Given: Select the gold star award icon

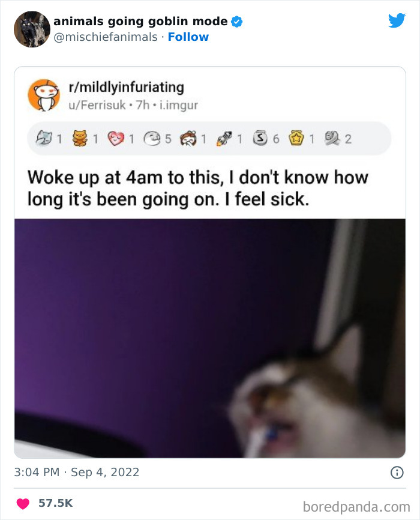Looking at the screenshot, I should (x=296, y=138).
